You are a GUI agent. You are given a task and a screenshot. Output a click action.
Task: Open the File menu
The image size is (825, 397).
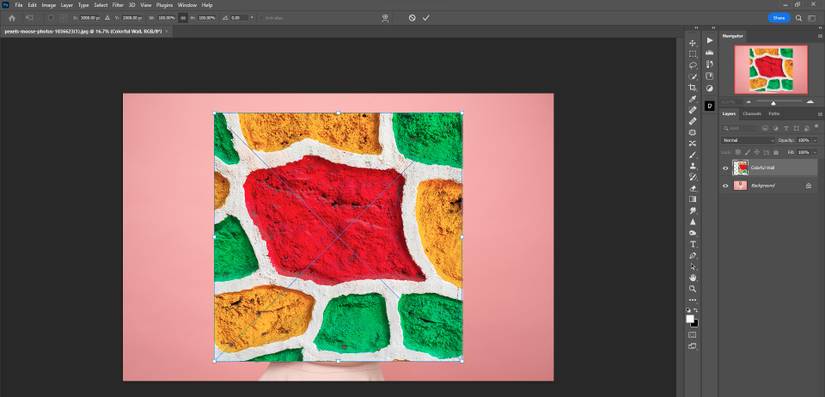tap(18, 5)
